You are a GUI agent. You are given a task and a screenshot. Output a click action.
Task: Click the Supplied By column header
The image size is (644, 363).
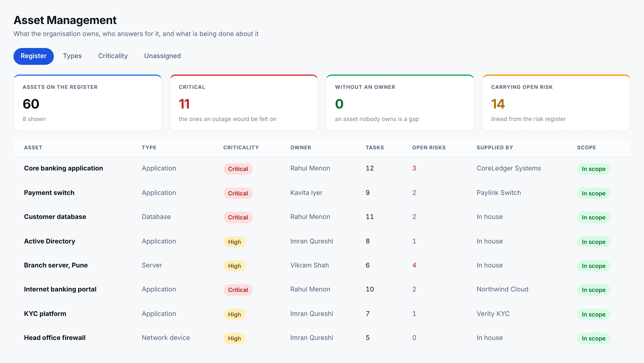tap(495, 148)
